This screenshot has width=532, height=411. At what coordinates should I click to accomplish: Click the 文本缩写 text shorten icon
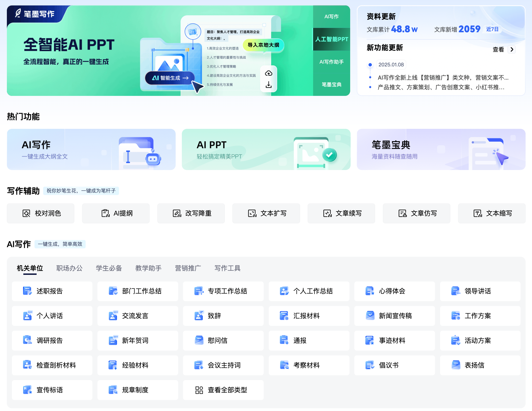click(x=478, y=213)
